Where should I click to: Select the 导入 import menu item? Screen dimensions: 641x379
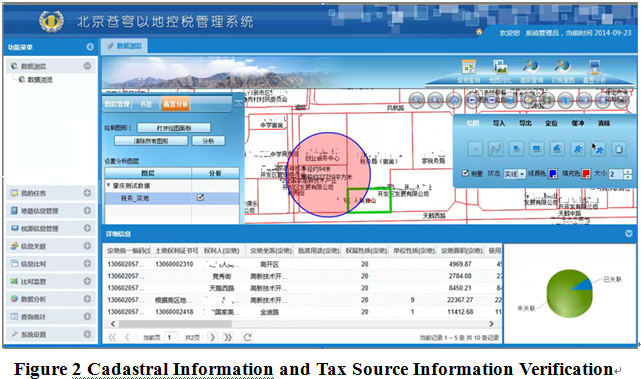click(x=499, y=123)
